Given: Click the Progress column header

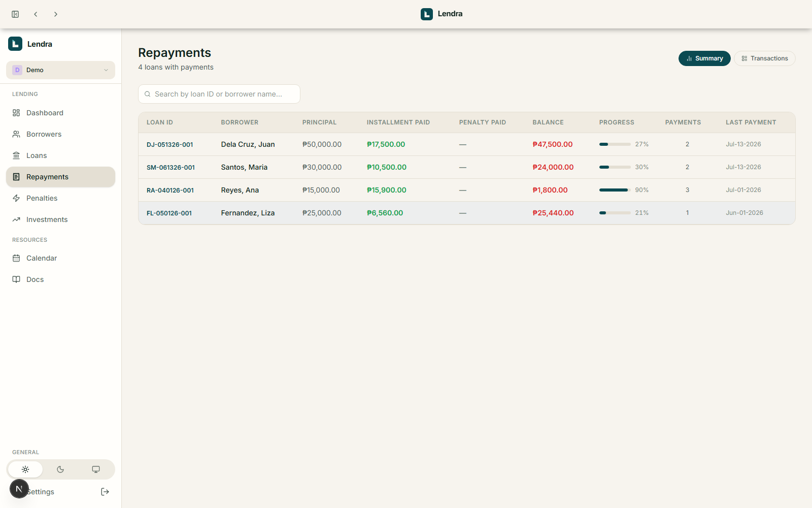Looking at the screenshot, I should pos(617,122).
